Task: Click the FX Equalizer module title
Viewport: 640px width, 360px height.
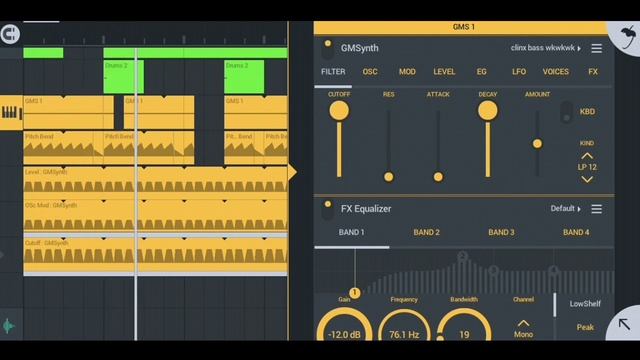Action: [366, 209]
